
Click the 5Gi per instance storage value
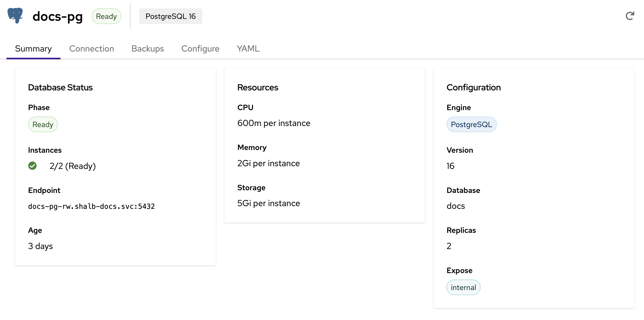tap(269, 203)
